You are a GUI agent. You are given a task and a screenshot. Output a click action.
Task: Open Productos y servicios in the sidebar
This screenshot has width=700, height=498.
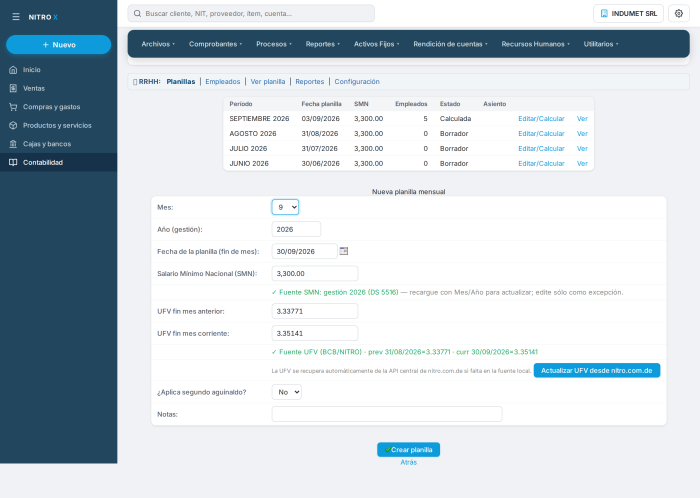(x=58, y=125)
